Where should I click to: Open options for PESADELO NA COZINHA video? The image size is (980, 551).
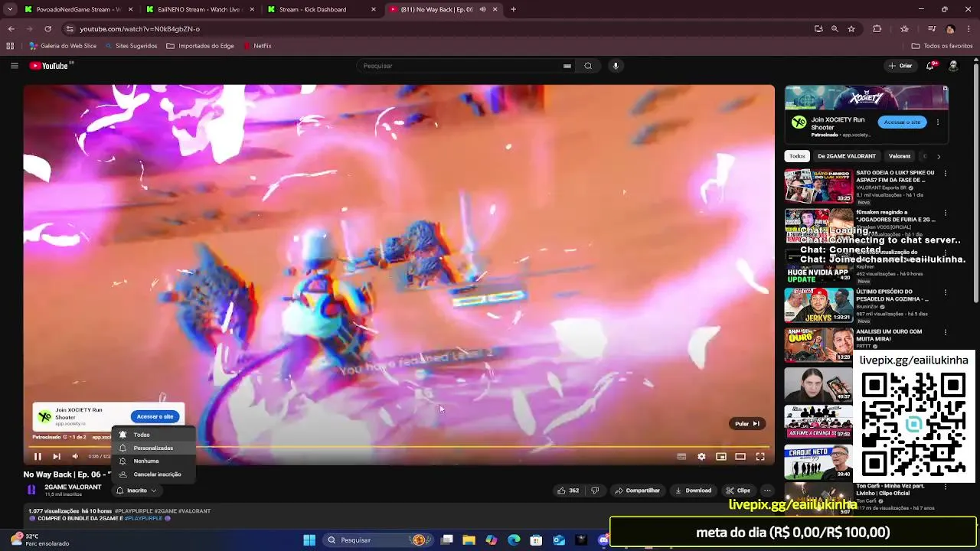[946, 293]
